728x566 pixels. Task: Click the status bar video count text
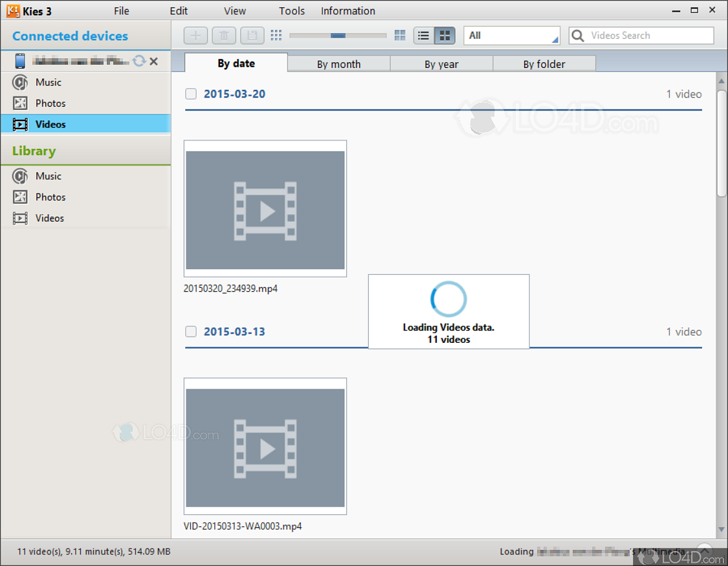(94, 551)
